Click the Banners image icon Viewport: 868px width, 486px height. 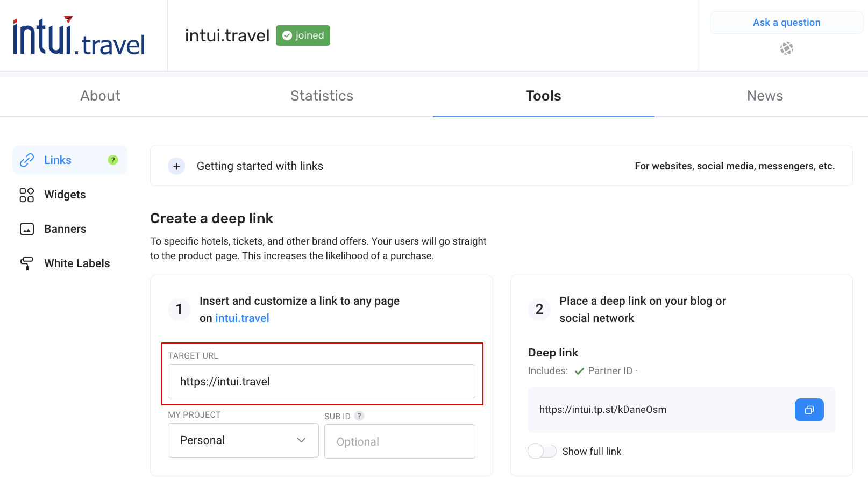point(27,229)
